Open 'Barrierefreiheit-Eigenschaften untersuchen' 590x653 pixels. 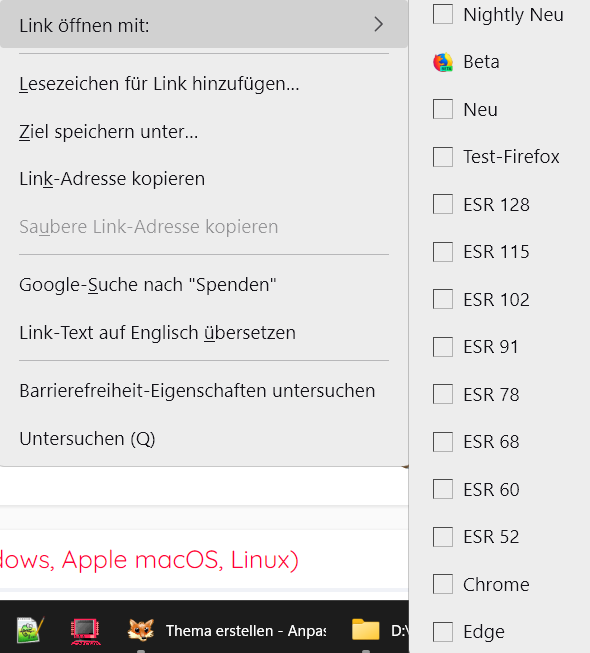click(197, 391)
